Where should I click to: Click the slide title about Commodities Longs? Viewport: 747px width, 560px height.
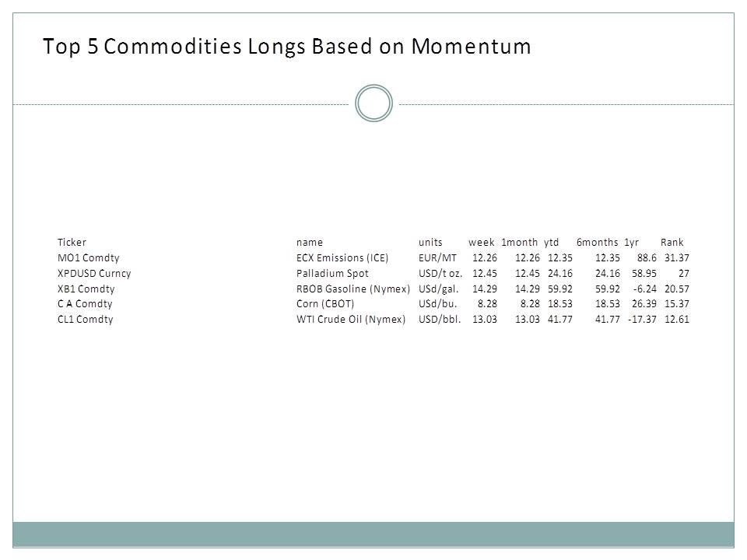(x=287, y=47)
